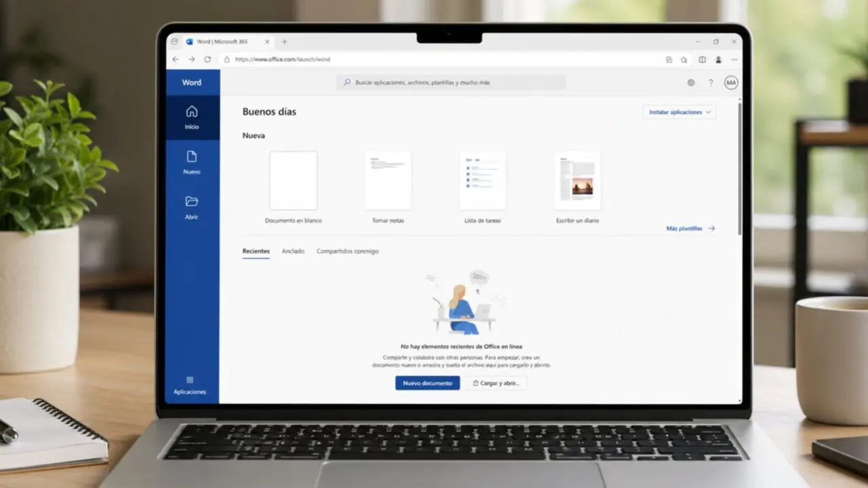868x488 pixels.
Task: Open the Aplicaciones grid in sidebar
Action: point(190,385)
